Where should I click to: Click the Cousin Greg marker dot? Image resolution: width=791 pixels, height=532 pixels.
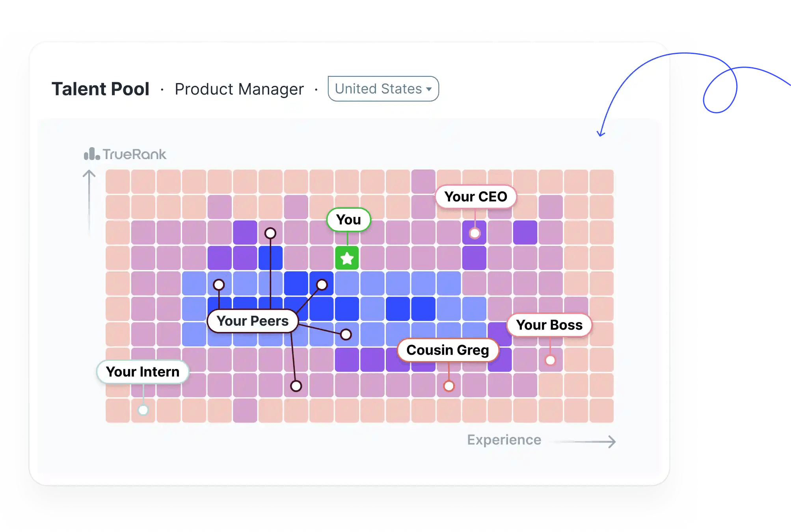pos(449,386)
